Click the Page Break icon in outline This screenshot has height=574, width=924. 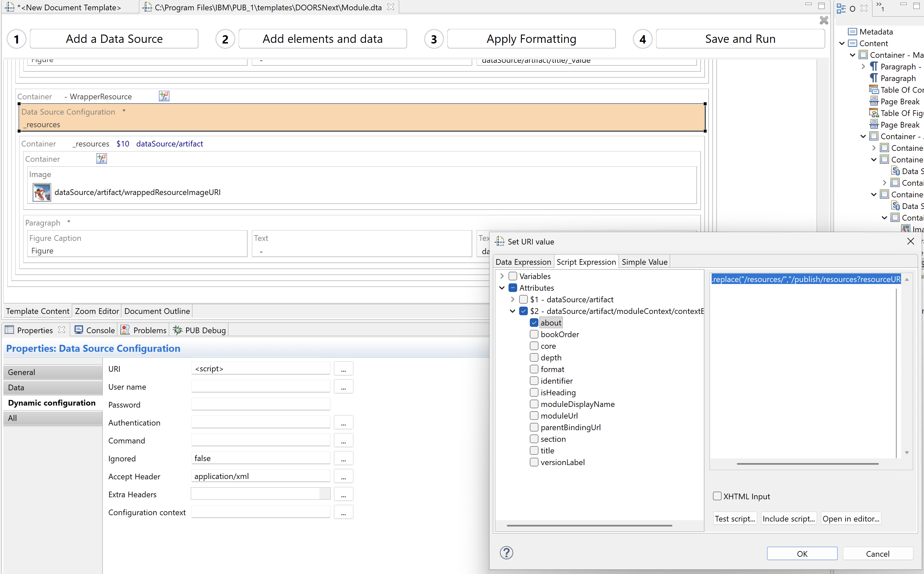(874, 102)
